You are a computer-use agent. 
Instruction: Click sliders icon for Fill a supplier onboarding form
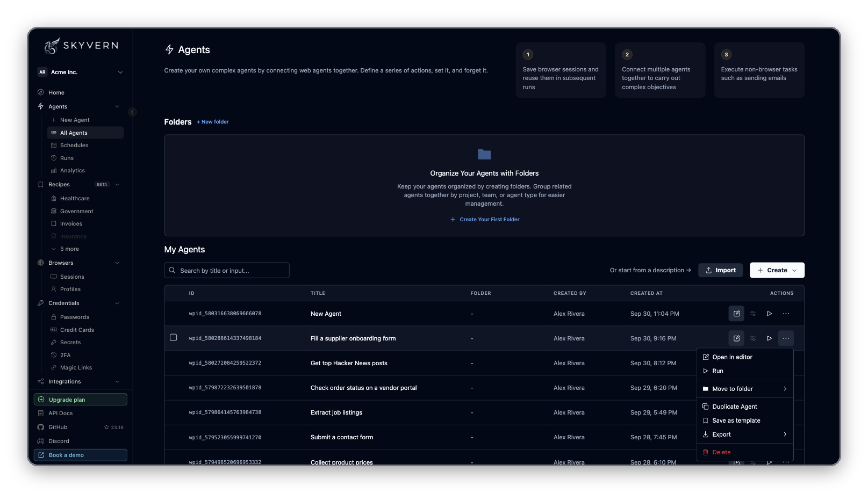click(753, 338)
